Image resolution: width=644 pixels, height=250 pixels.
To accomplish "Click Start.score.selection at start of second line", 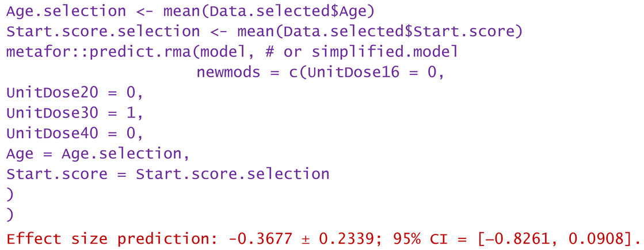I will (103, 31).
